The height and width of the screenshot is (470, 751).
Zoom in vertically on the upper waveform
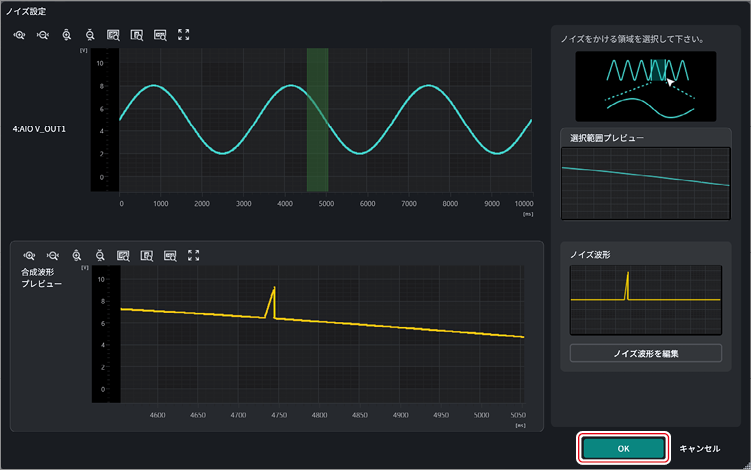pos(67,35)
